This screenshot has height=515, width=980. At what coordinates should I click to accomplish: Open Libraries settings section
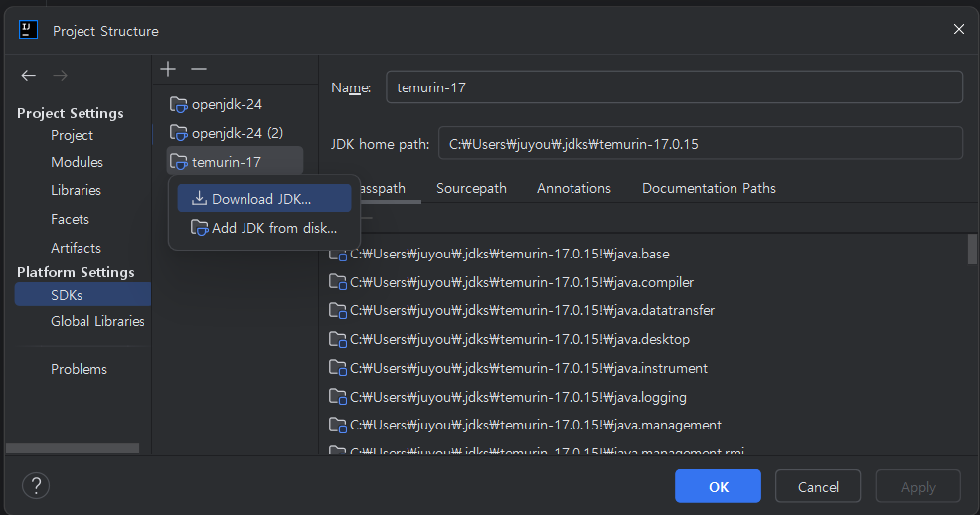pyautogui.click(x=76, y=191)
